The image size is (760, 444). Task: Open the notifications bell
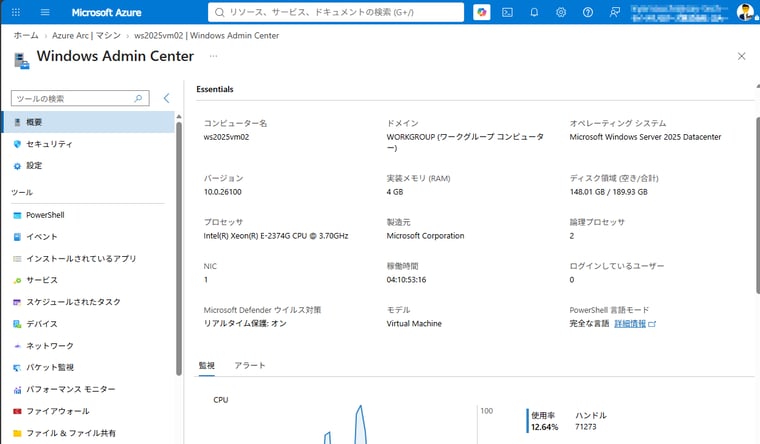click(x=534, y=12)
